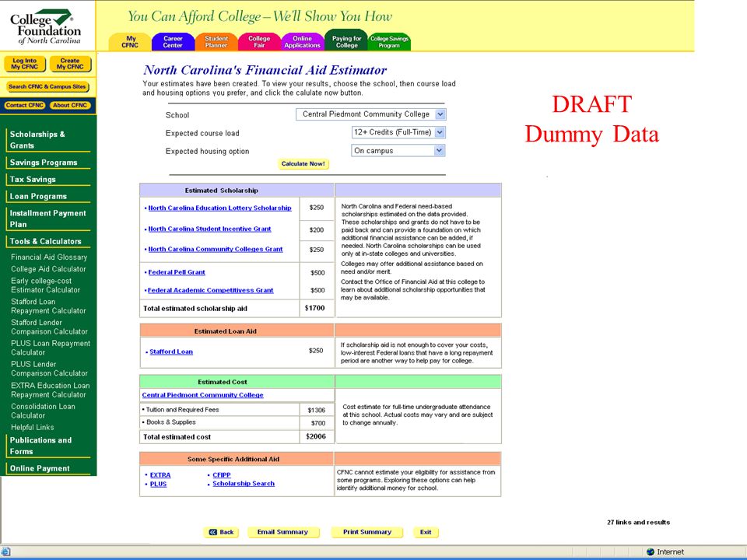The height and width of the screenshot is (560, 747).
Task: Open Stafford Lender Comparison Calculator link
Action: [x=49, y=327]
